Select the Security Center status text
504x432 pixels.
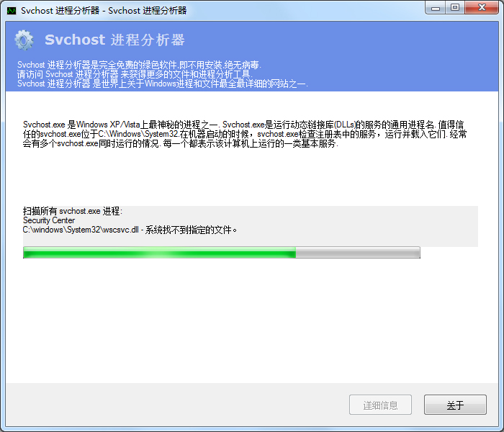[49, 220]
